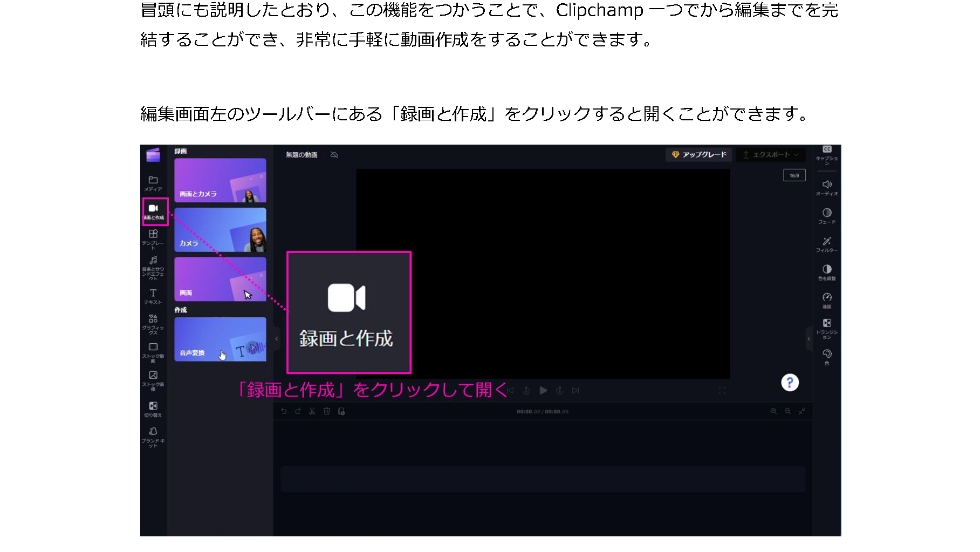
Task: Open the 切り替え transitions sidebar item
Action: point(153,410)
